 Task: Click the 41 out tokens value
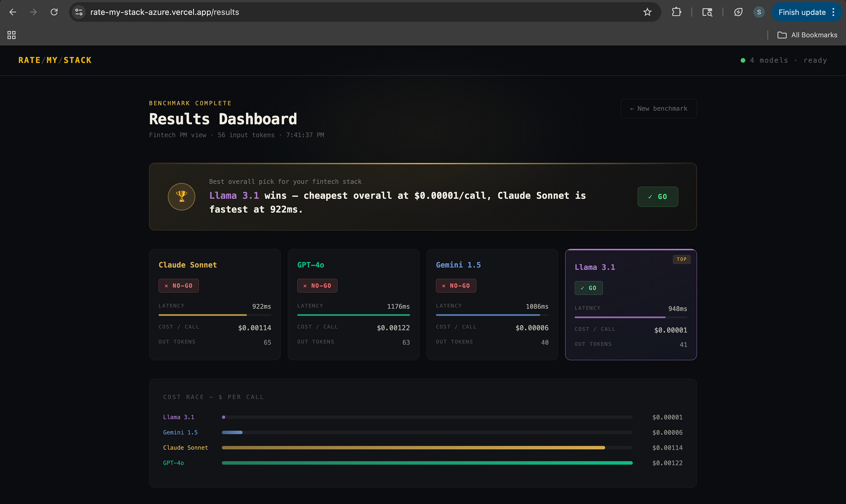(683, 345)
